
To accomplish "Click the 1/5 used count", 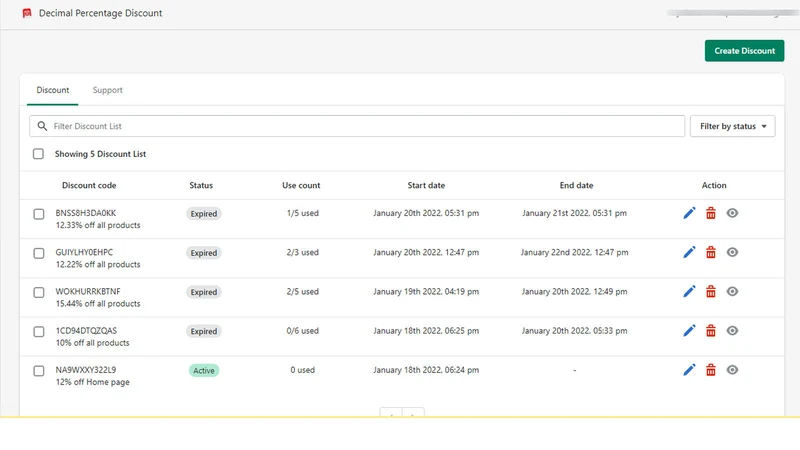I will pos(303,213).
